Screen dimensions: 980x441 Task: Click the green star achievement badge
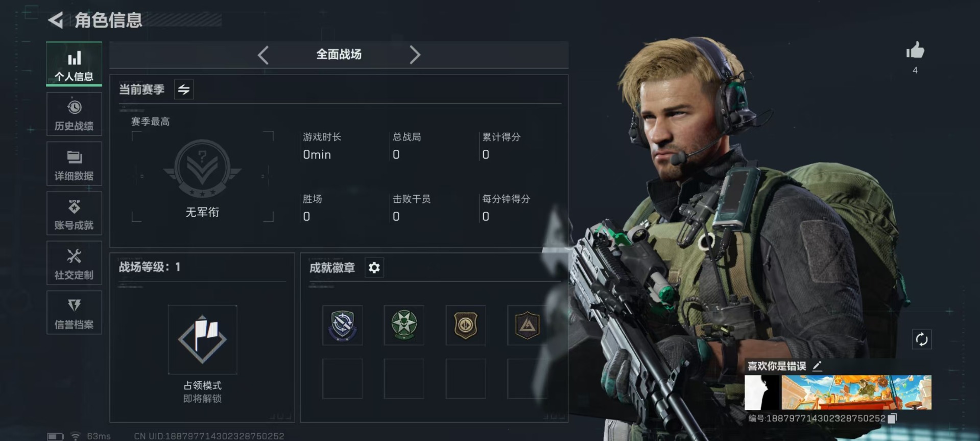click(x=404, y=325)
